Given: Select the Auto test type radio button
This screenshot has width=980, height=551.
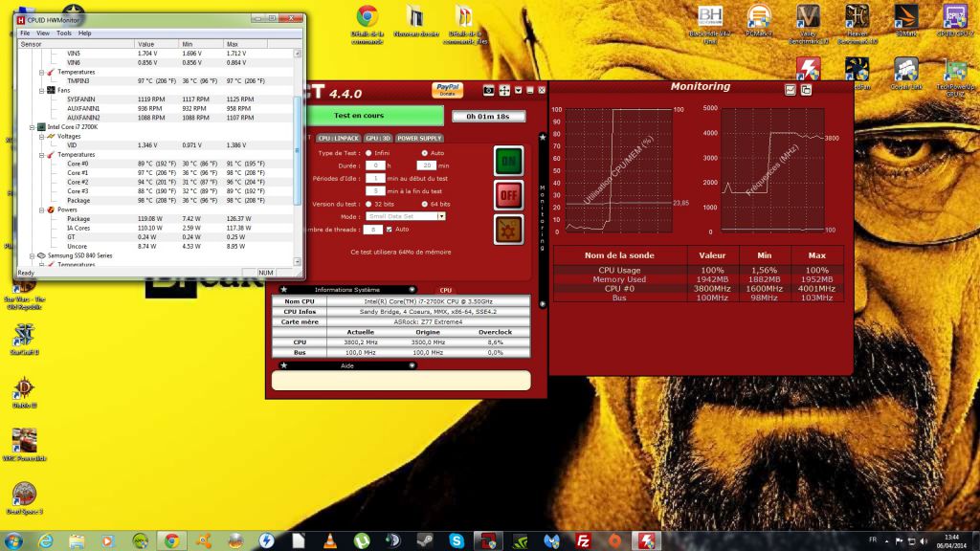Looking at the screenshot, I should click(x=424, y=153).
